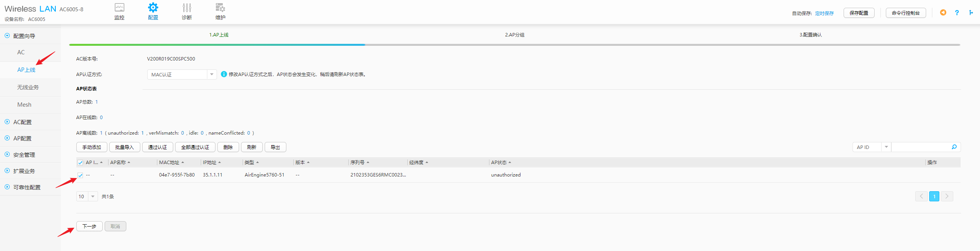This screenshot has width=980, height=251.
Task: Open the AP认证方式 MAC认证 dropdown
Action: (212, 74)
